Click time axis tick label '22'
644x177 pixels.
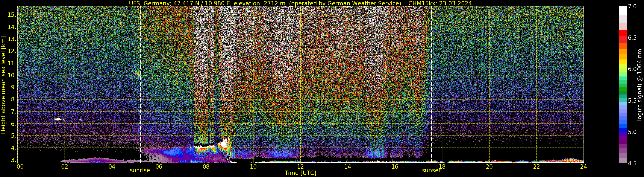pyautogui.click(x=536, y=167)
